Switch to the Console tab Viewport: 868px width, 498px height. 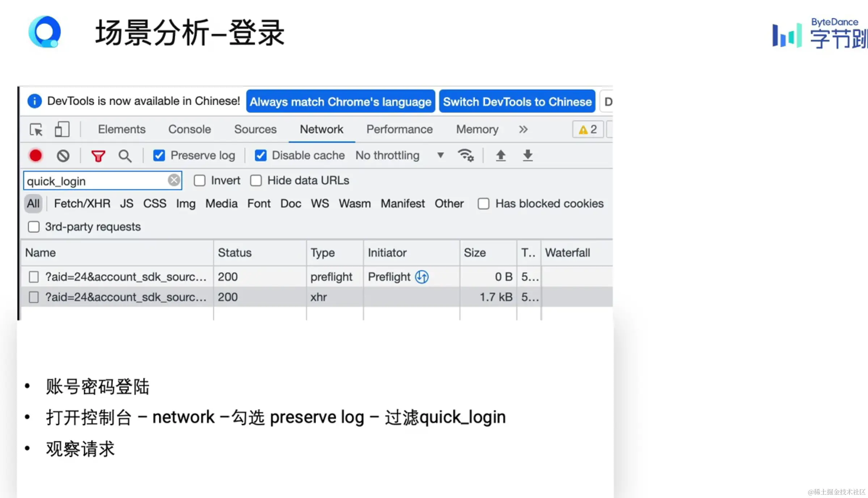click(189, 130)
